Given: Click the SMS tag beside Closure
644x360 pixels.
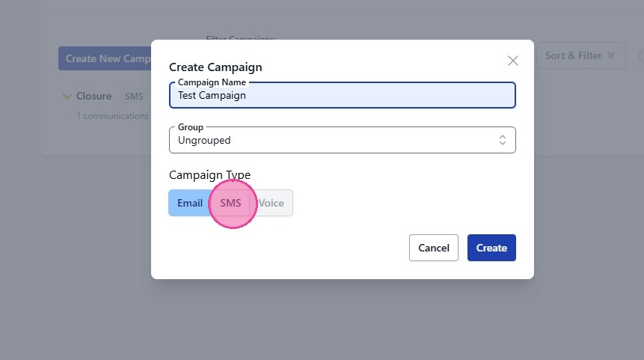Looking at the screenshot, I should [134, 97].
